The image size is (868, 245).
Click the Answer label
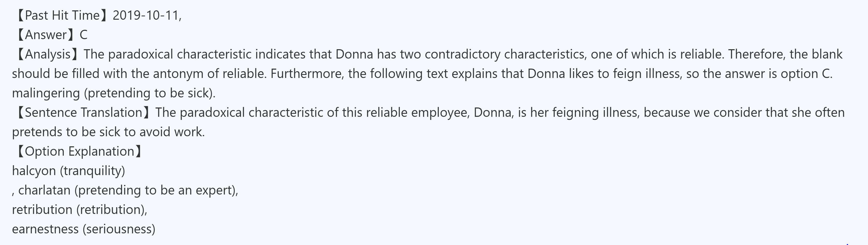tap(46, 35)
